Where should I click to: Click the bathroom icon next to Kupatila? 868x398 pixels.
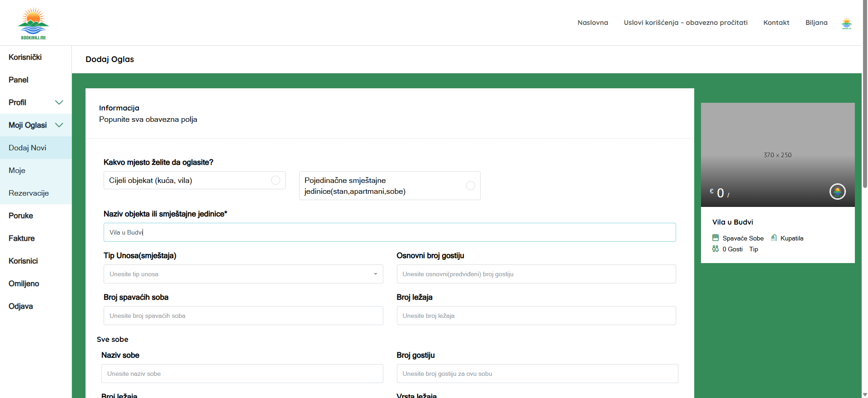[774, 238]
